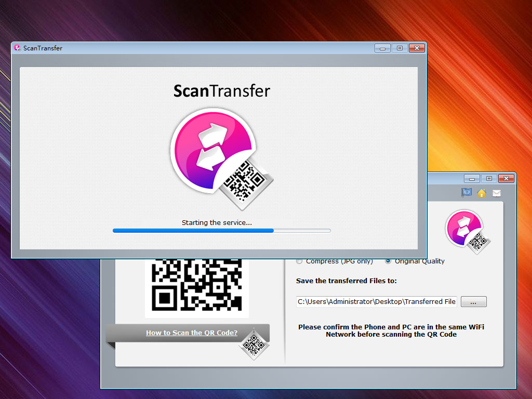Viewport: 532px width, 399px height.
Task: Click the ScanTransfer title bar app icon
Action: coord(17,48)
